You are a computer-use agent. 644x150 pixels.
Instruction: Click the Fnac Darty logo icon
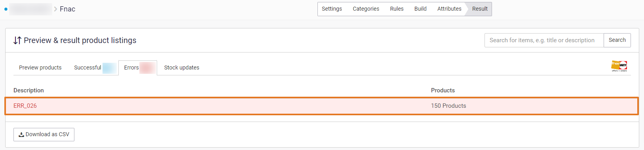tap(619, 66)
